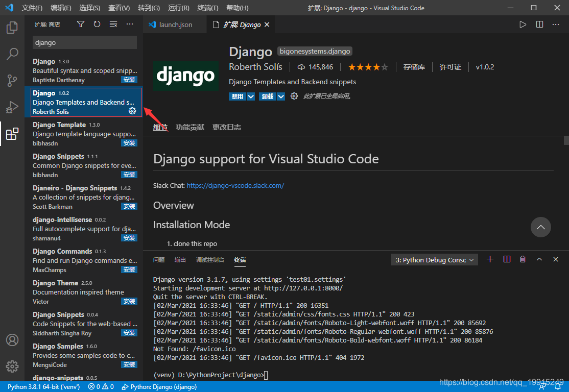Open the Search sidebar icon
569x392 pixels.
pos(12,54)
